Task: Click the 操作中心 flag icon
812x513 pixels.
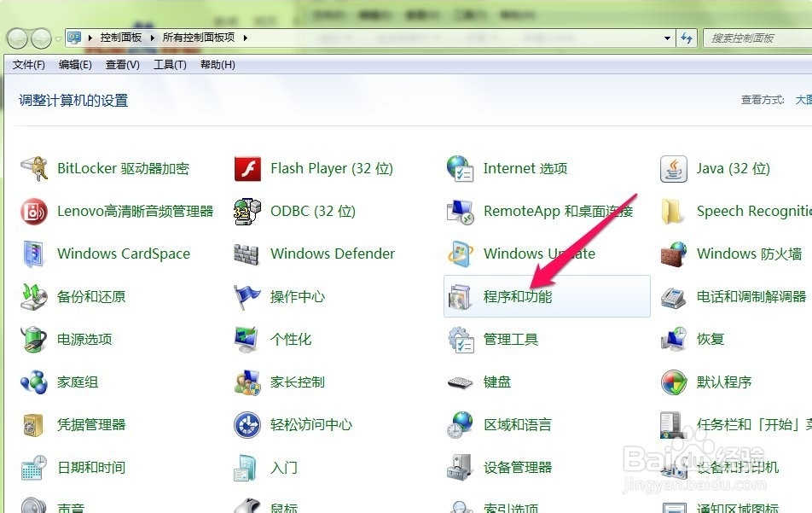Action: 247,297
